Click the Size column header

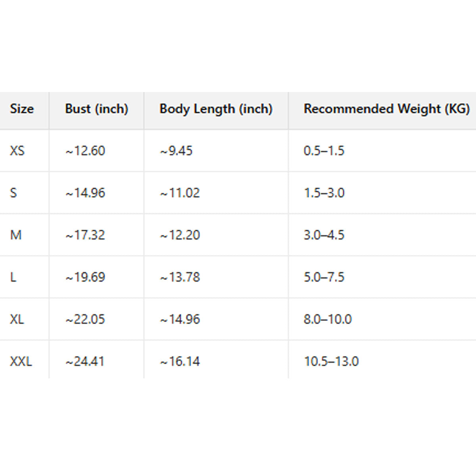click(x=22, y=109)
